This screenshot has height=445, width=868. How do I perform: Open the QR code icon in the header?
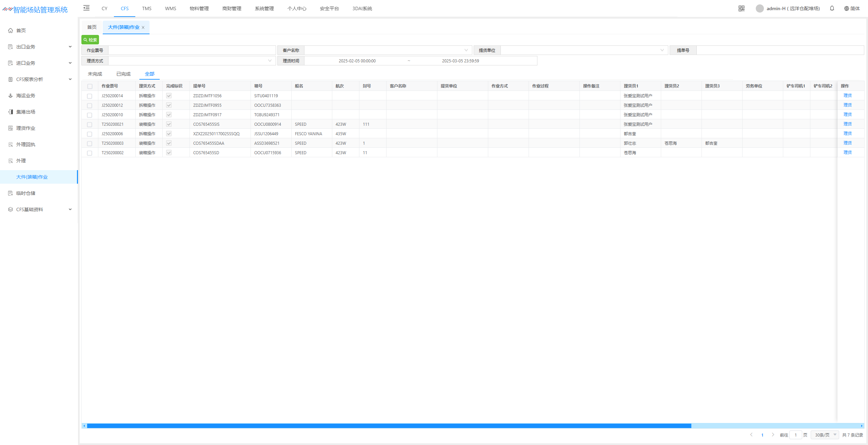tap(742, 8)
